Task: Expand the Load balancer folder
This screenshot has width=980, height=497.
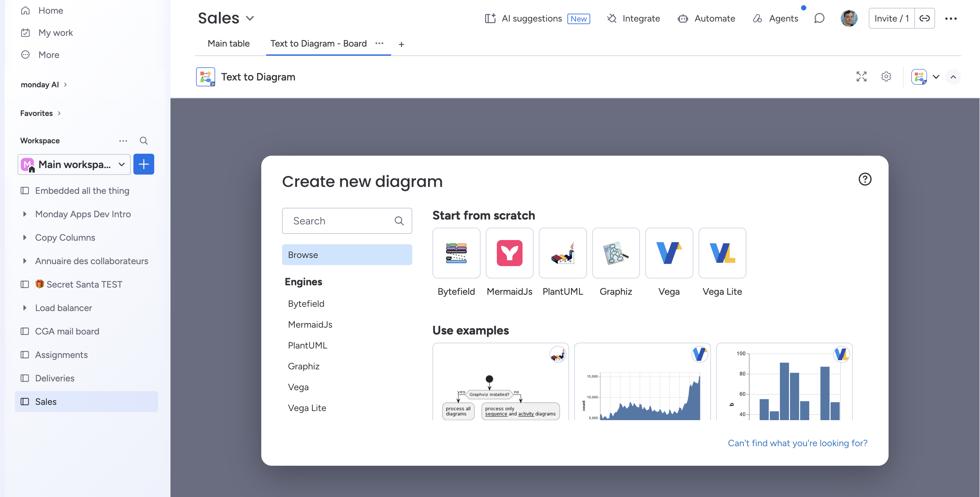Action: 25,308
